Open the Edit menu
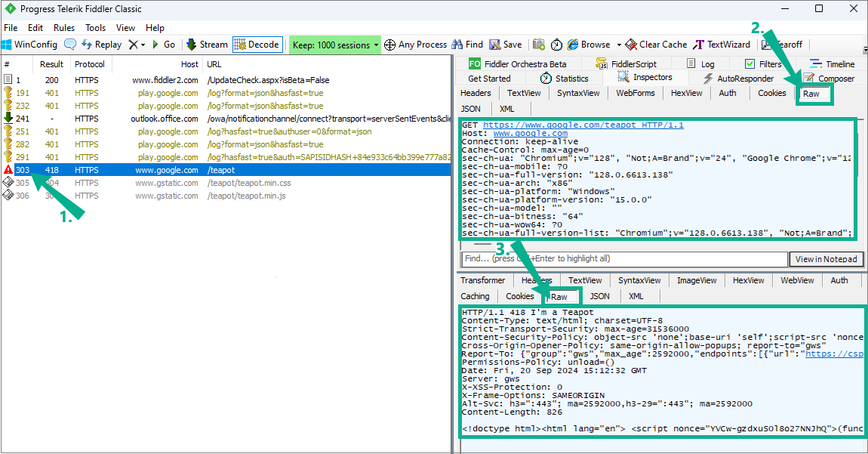This screenshot has height=454, width=868. coord(35,28)
